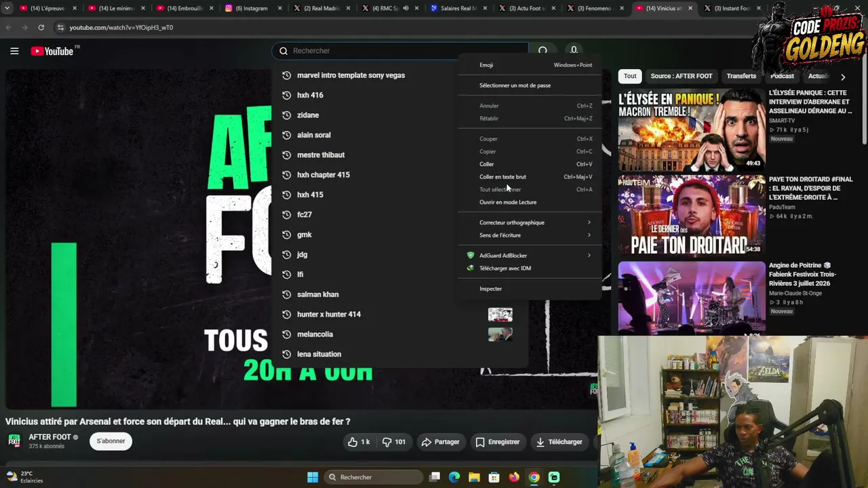Click the Partager button
868x488 pixels.
[x=441, y=442]
